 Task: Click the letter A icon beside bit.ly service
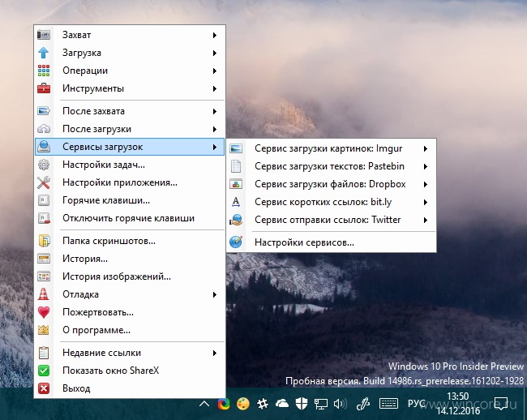[x=236, y=202]
